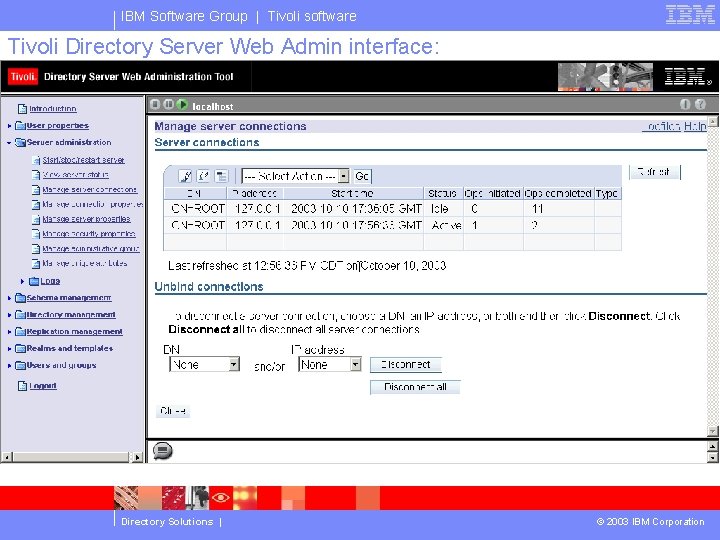
Task: Open Manage administrative group link
Action: point(91,248)
